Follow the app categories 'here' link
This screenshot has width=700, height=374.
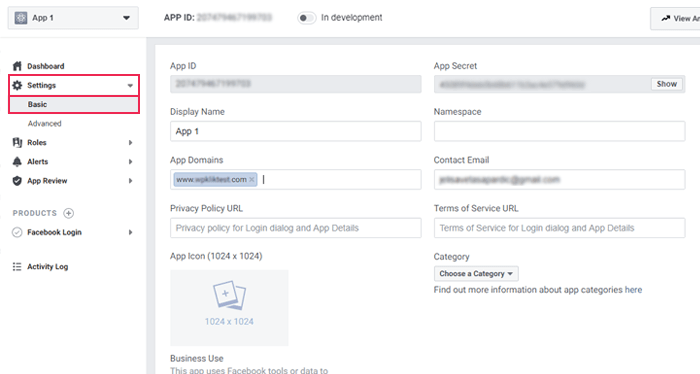pyautogui.click(x=633, y=290)
